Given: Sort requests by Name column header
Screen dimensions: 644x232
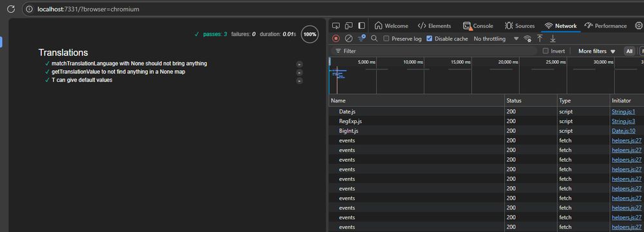Looking at the screenshot, I should click(417, 101).
